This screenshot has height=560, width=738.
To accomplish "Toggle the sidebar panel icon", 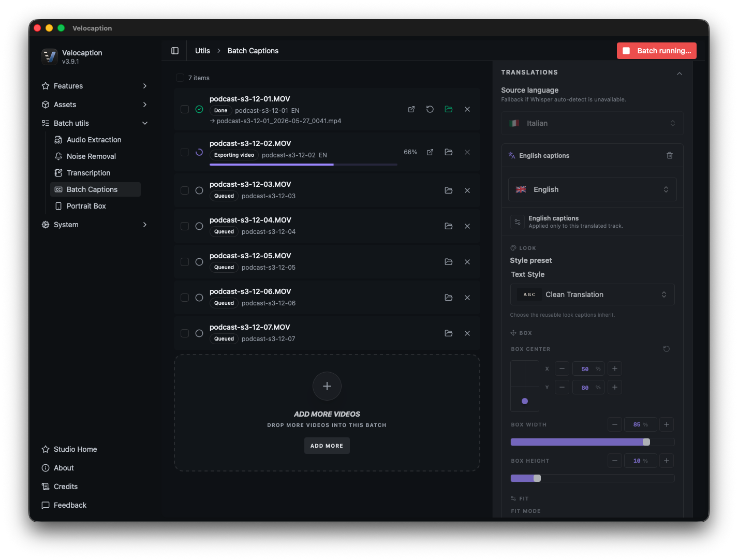I will tap(175, 51).
